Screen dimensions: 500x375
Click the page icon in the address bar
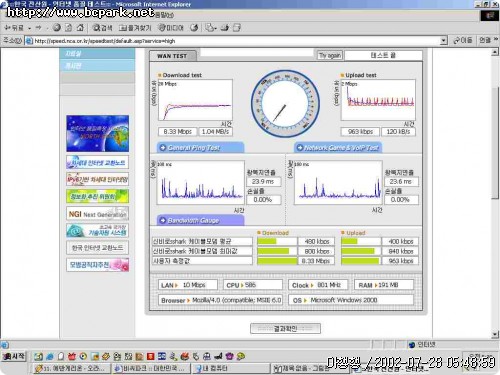point(29,41)
